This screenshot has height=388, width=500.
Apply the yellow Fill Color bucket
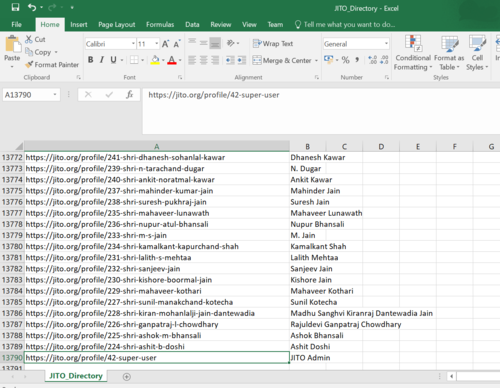pos(155,60)
